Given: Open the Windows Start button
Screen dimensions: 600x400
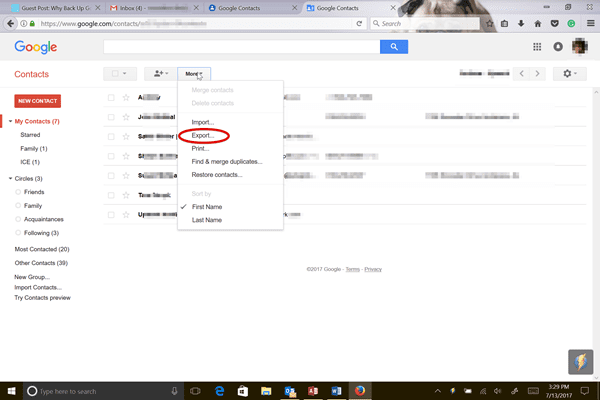Looking at the screenshot, I should click(11, 391).
